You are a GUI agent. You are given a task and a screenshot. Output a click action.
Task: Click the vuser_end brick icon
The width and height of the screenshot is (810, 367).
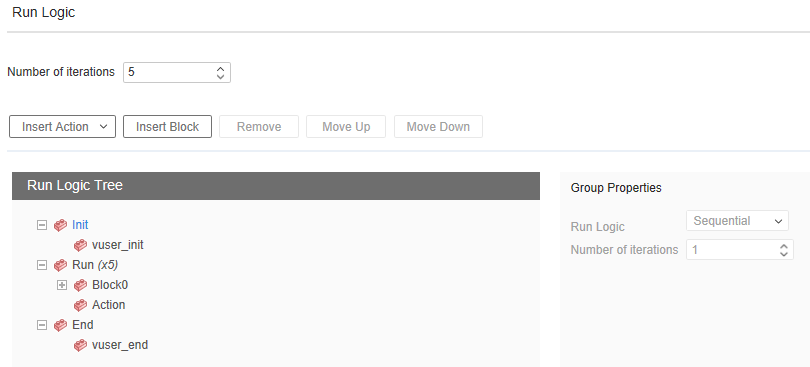tap(80, 345)
